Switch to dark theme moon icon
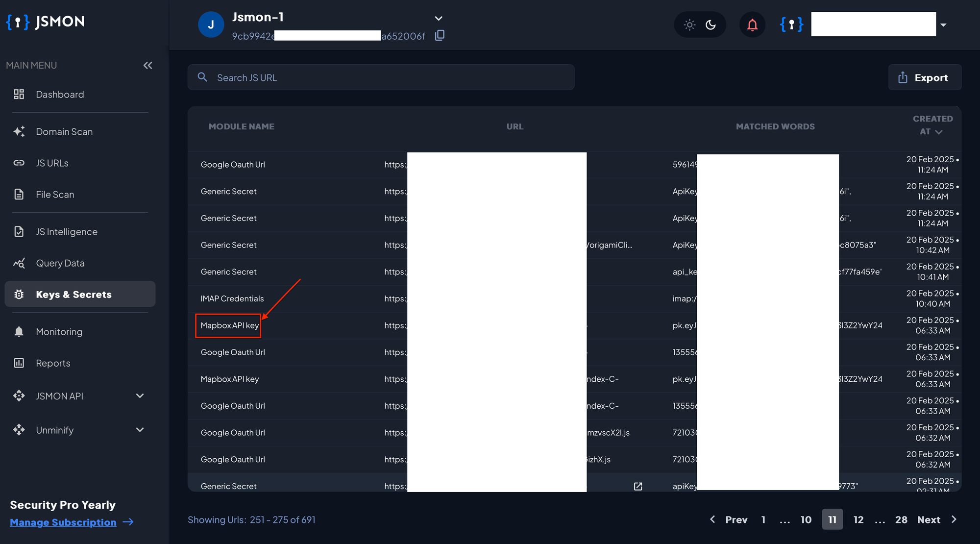 point(710,25)
